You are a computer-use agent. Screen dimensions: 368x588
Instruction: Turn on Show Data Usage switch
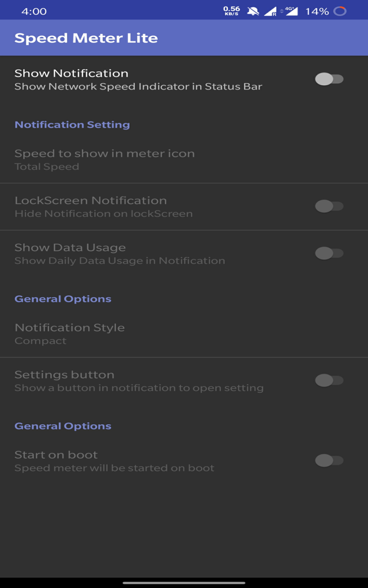(329, 253)
